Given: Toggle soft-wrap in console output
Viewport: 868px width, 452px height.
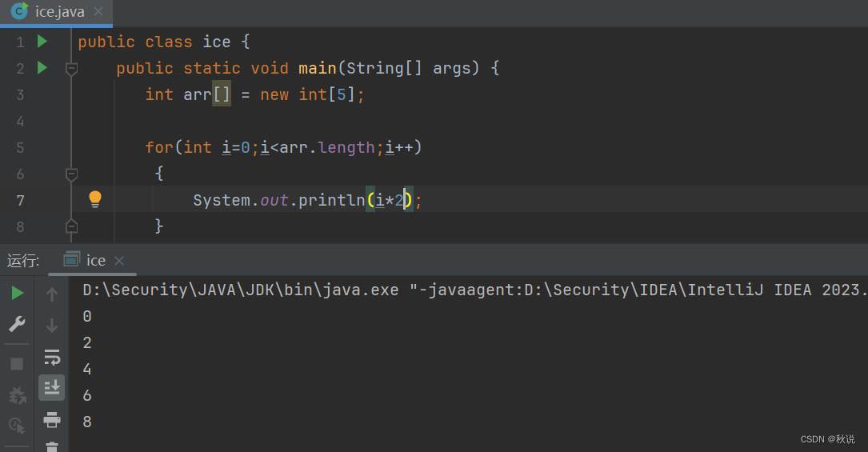Looking at the screenshot, I should point(52,358).
